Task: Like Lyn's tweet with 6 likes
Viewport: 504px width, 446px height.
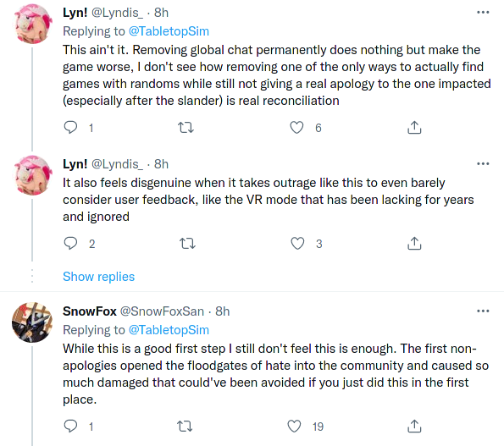Action: click(296, 128)
